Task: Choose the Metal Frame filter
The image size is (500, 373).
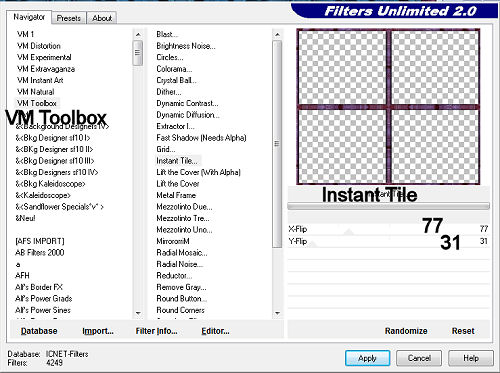Action: click(x=176, y=195)
